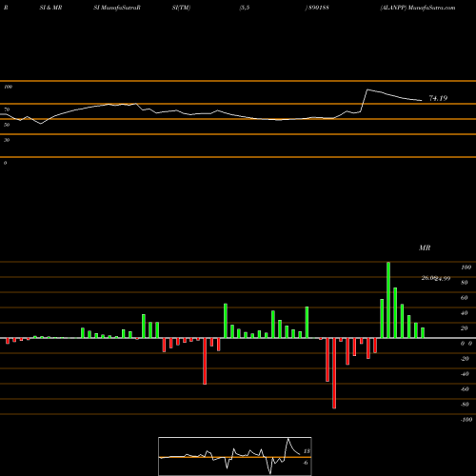Click the MunafaSutra.com watermark text at top right
476x476 pixels.
431,8
